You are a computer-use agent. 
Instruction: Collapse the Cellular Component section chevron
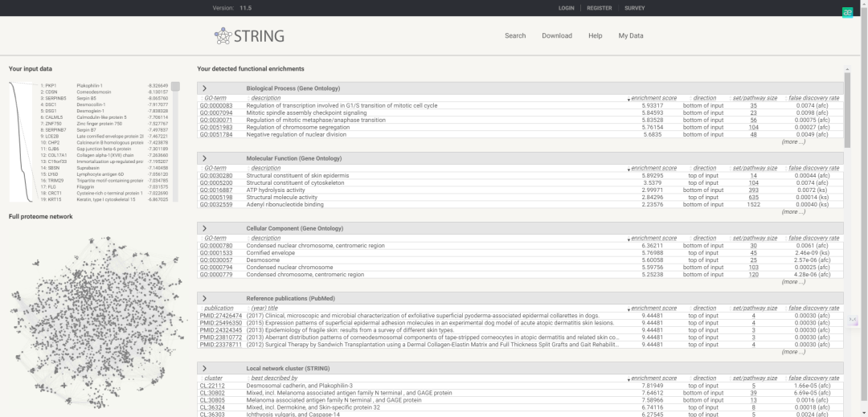tap(204, 228)
